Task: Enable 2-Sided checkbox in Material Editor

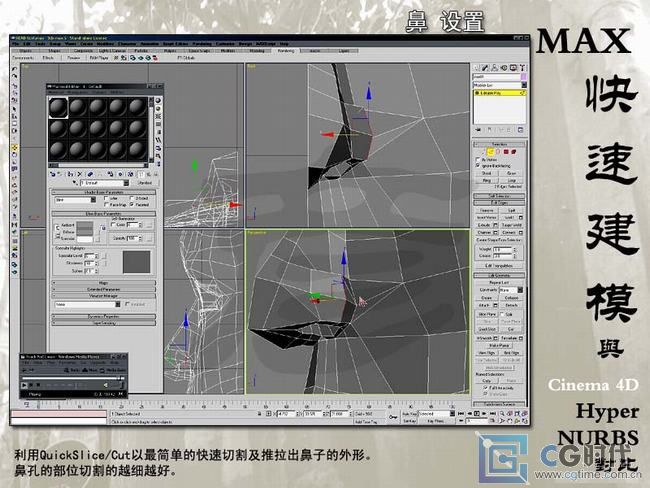Action: pos(132,199)
